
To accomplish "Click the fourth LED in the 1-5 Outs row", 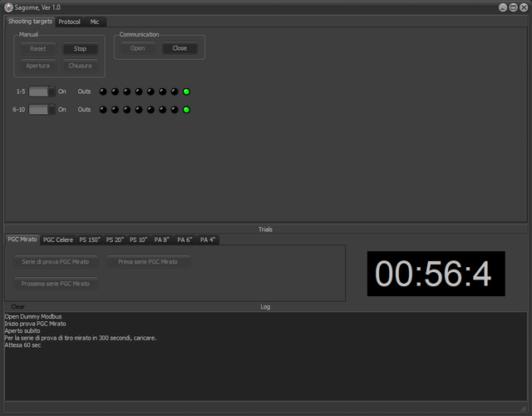I will coord(139,92).
